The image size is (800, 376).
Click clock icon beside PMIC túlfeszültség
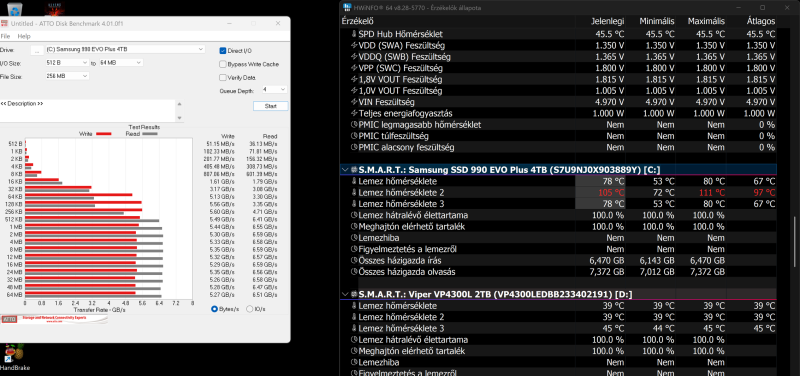[355, 136]
